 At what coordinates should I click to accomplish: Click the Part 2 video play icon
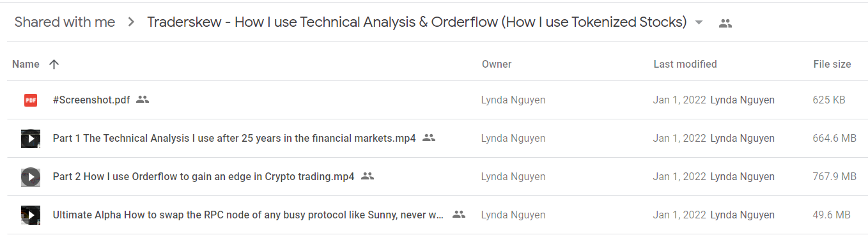31,177
